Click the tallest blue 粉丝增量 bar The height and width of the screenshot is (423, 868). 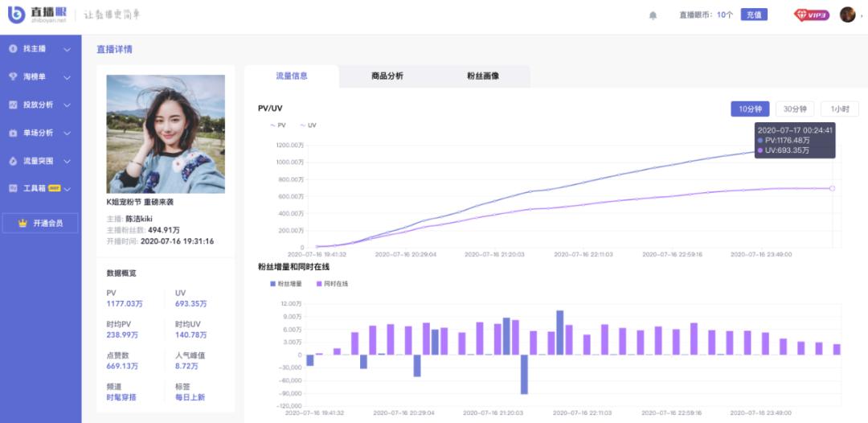(559, 332)
